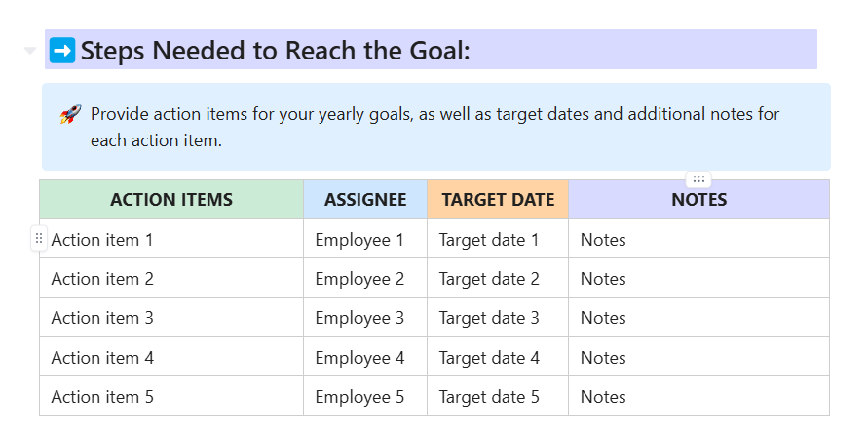
Task: Click into the callout description text
Action: point(434,127)
